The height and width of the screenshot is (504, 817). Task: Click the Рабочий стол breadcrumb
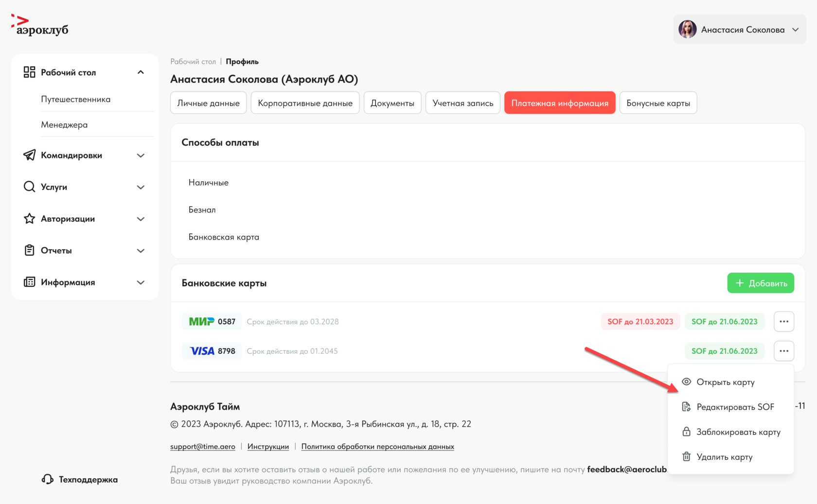(193, 62)
